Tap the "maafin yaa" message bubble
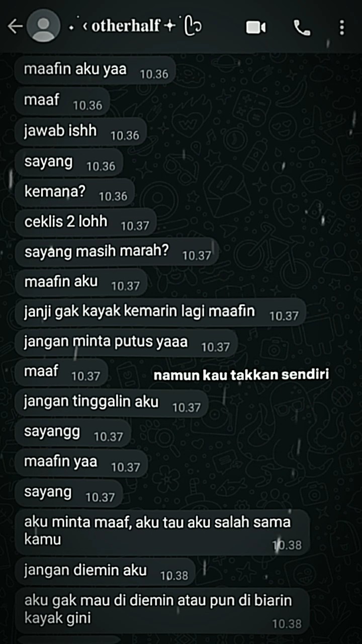This screenshot has height=644, width=362. pos(81,464)
